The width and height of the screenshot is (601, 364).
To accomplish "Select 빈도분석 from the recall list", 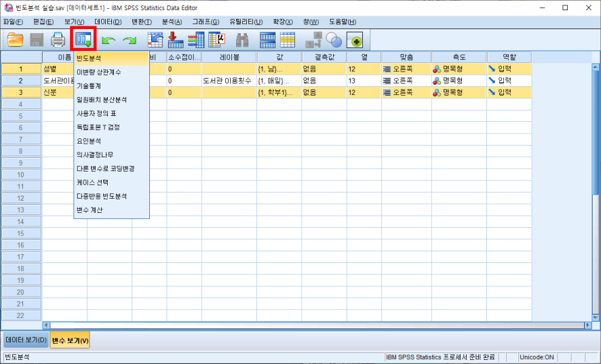I will click(x=111, y=58).
